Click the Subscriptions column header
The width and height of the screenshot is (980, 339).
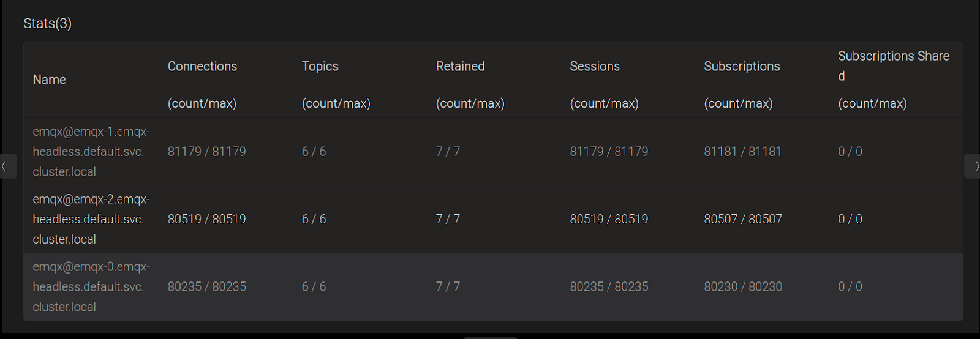click(x=742, y=66)
